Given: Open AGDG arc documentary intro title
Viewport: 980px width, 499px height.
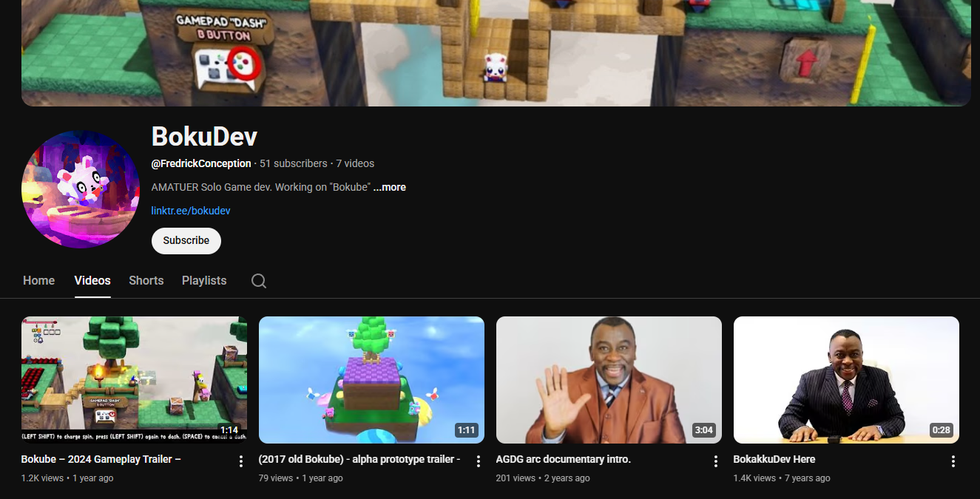Looking at the screenshot, I should tap(564, 459).
